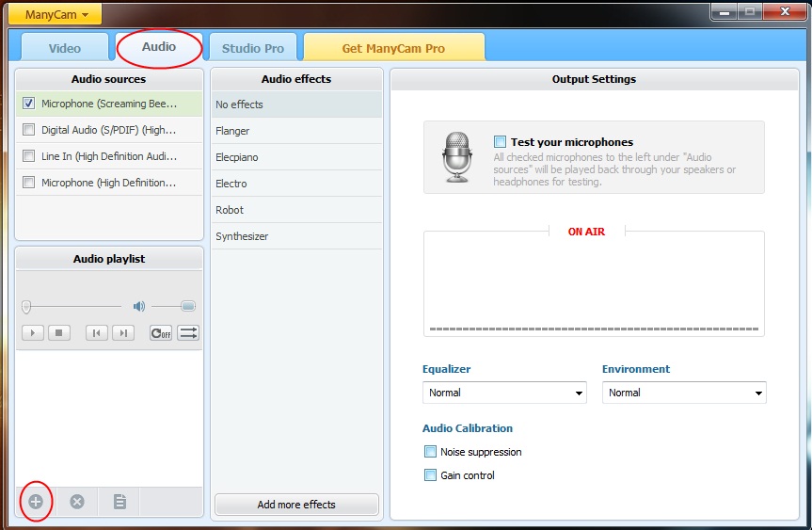Image resolution: width=812 pixels, height=530 pixels.
Task: Remove playlist item with X icon
Action: [77, 502]
